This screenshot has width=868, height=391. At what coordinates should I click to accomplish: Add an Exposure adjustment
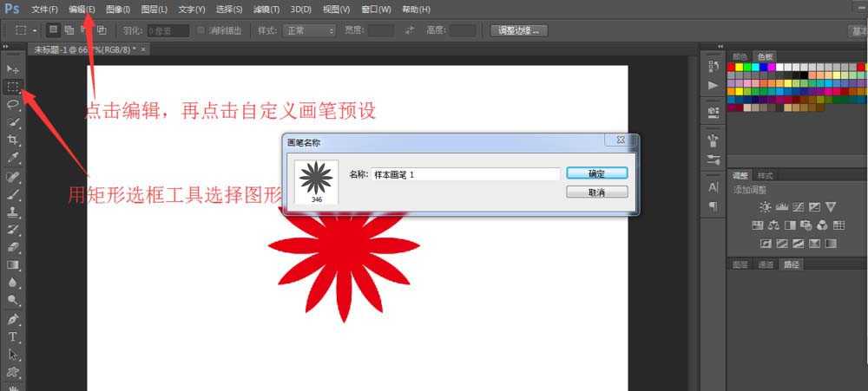click(x=814, y=207)
